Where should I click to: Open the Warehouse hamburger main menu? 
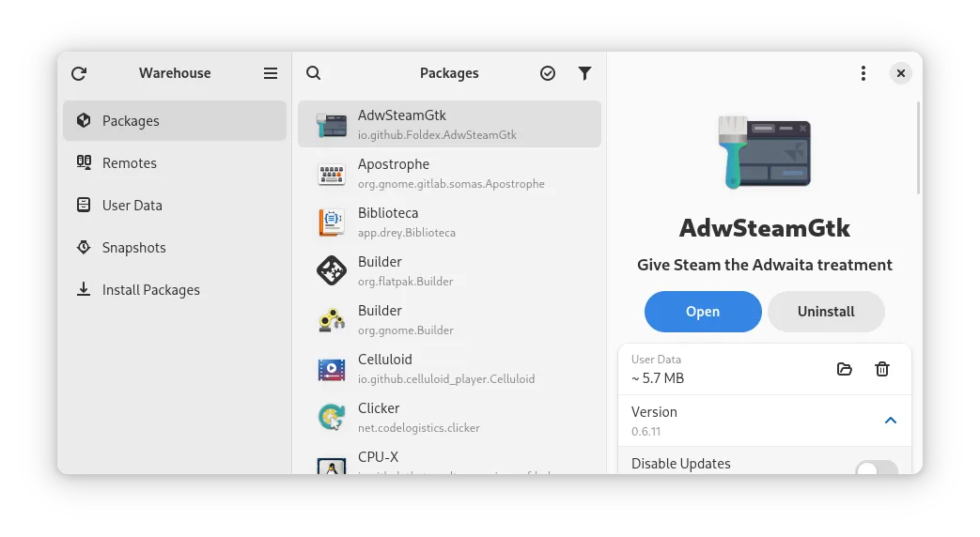(x=271, y=73)
